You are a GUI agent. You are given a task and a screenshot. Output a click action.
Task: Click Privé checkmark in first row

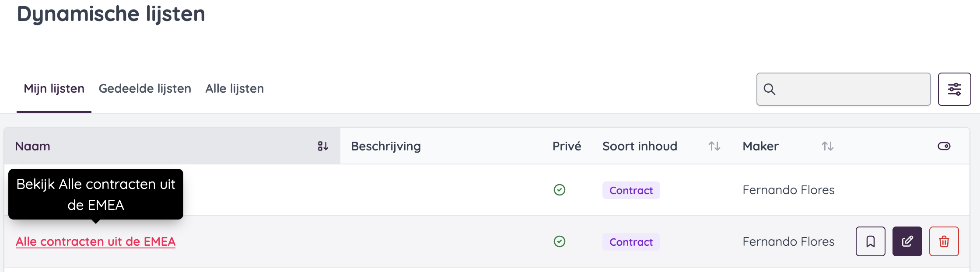coord(559,190)
